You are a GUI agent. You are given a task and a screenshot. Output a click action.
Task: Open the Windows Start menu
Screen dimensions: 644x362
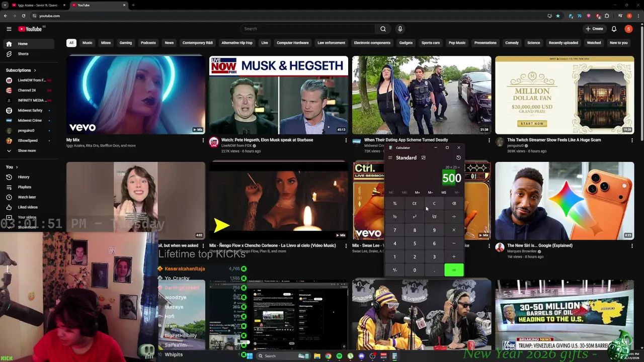[x=249, y=356]
